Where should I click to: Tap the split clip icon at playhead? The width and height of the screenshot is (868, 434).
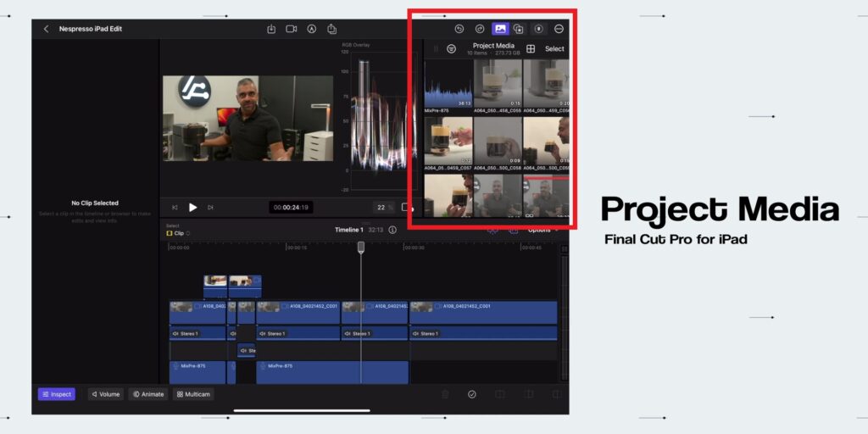coord(500,394)
